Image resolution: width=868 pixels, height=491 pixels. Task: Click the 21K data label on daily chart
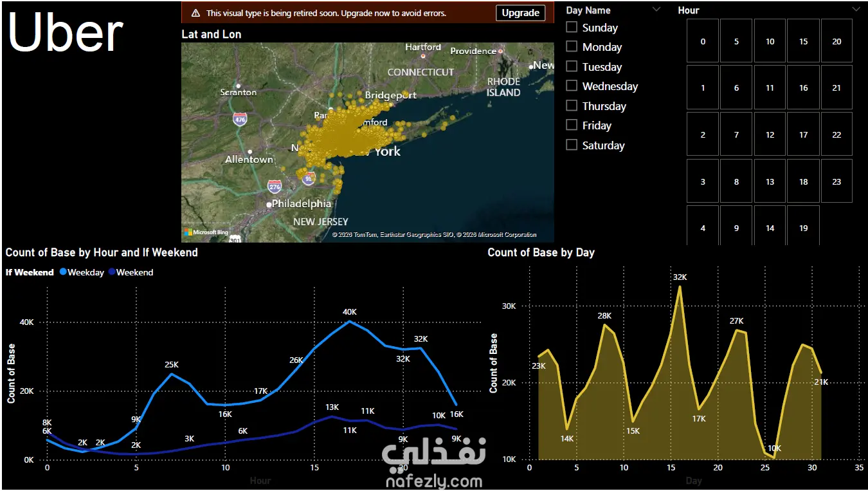point(821,382)
